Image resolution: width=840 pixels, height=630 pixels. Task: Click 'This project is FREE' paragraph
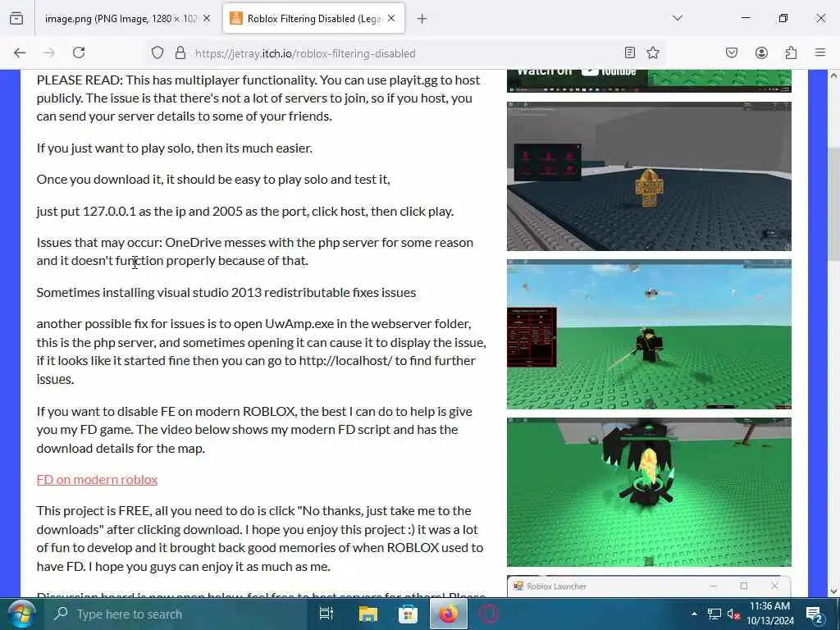tap(260, 538)
